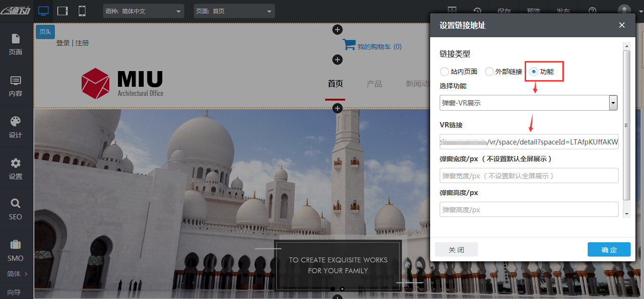
Task: Expand the 页面 page selector dropdown
Action: click(x=234, y=11)
